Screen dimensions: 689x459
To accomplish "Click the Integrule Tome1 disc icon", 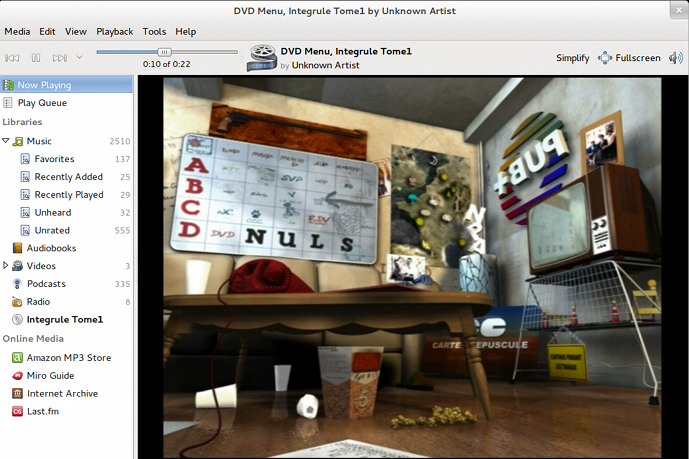I will [17, 320].
